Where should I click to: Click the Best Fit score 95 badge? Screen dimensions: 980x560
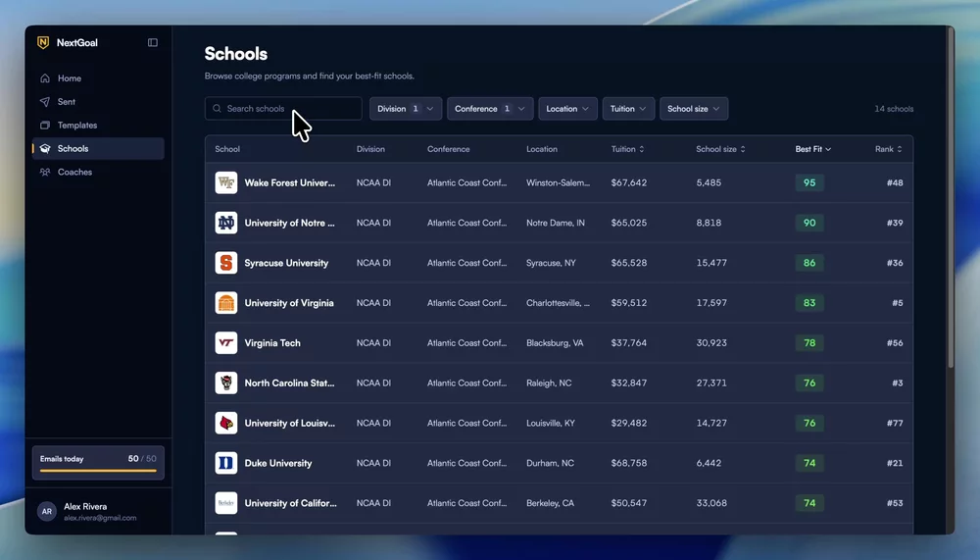pyautogui.click(x=809, y=182)
